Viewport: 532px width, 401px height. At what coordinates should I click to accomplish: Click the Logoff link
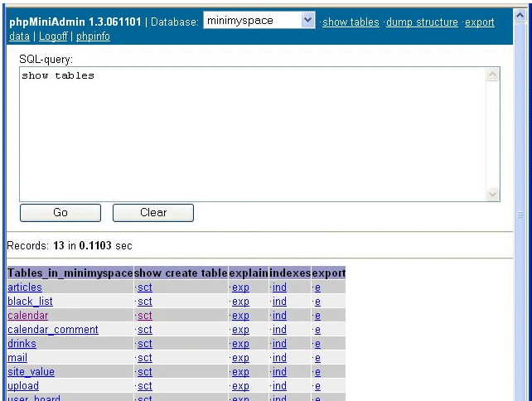[53, 36]
